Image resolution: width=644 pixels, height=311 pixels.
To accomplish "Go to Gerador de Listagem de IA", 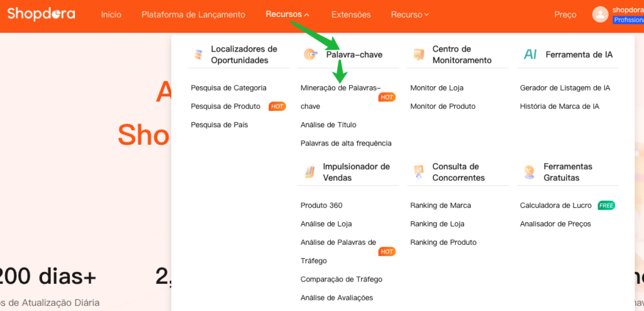I will 565,88.
